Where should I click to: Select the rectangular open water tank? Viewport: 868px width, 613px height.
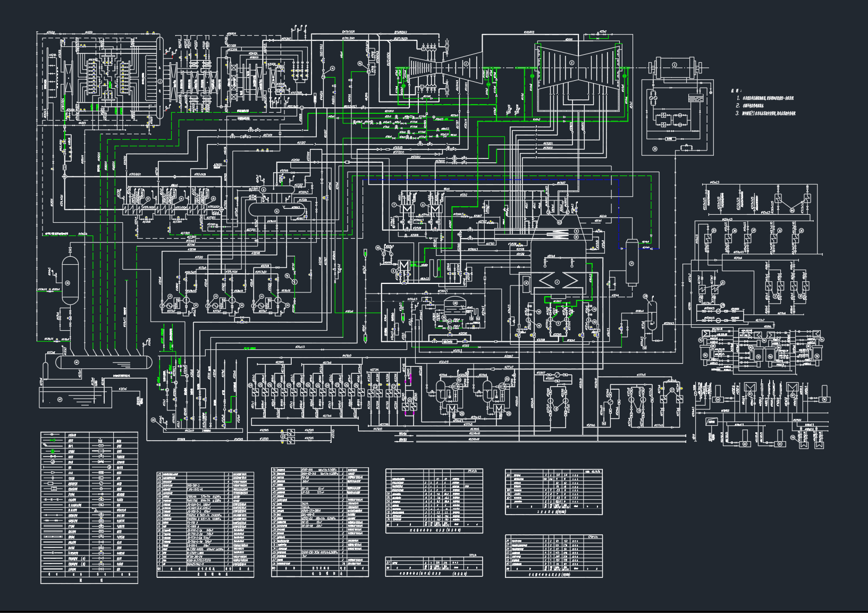75,397
